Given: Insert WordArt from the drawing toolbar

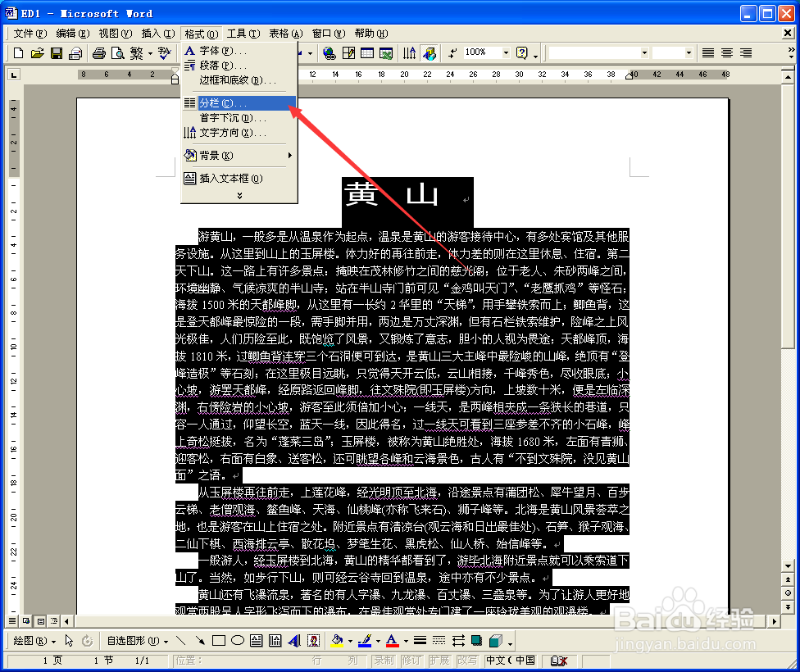Looking at the screenshot, I should click(x=293, y=640).
